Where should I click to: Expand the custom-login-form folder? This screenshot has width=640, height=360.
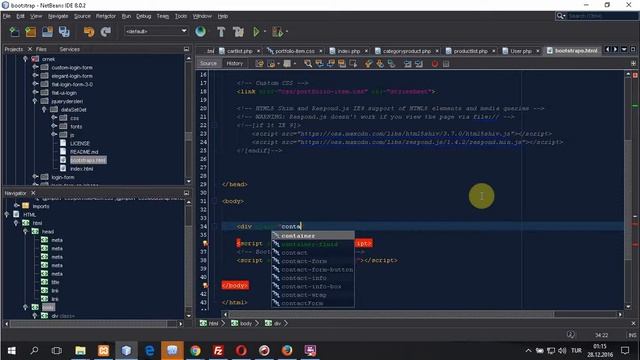pos(35,67)
